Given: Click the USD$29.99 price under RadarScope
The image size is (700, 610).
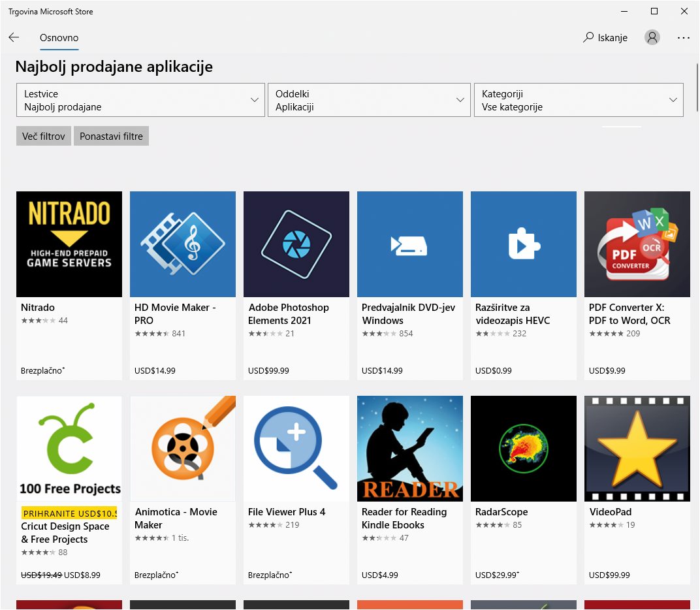Looking at the screenshot, I should (497, 575).
